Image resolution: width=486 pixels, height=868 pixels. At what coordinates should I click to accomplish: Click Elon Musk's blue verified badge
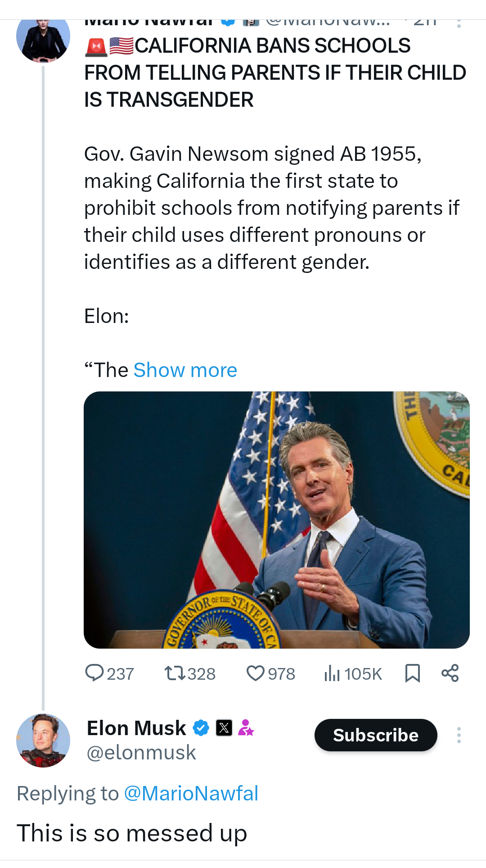201,728
